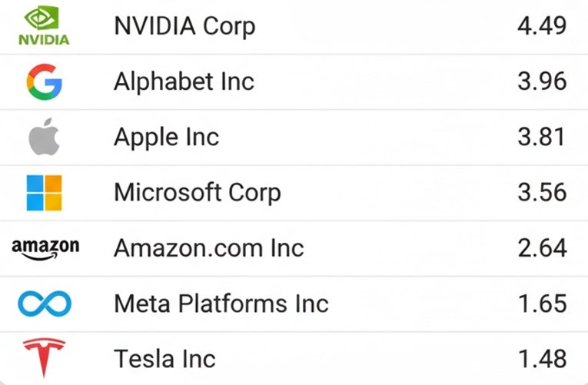Open the Tesla Inc holding
Screen dimensions: 588x385
coord(164,359)
